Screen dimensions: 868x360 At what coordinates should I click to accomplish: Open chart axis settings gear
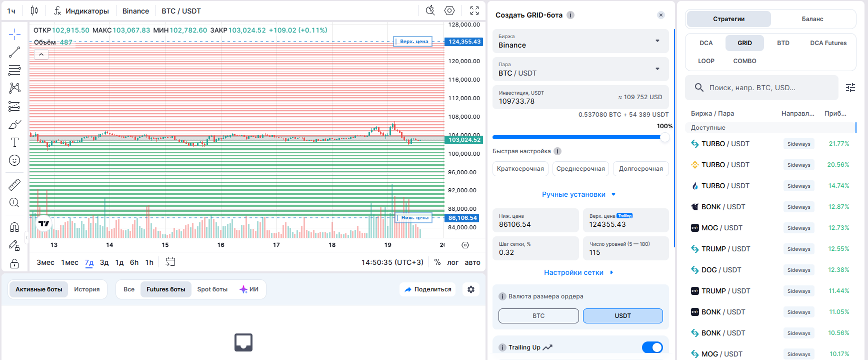point(465,245)
